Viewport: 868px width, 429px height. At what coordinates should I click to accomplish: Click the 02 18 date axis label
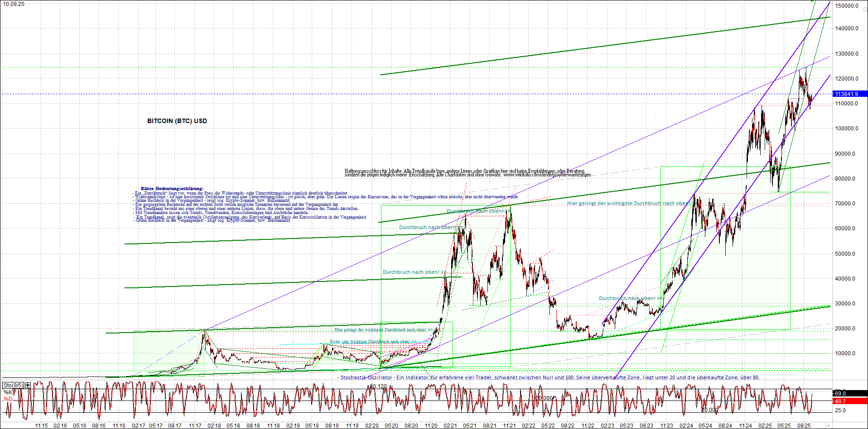[214, 426]
